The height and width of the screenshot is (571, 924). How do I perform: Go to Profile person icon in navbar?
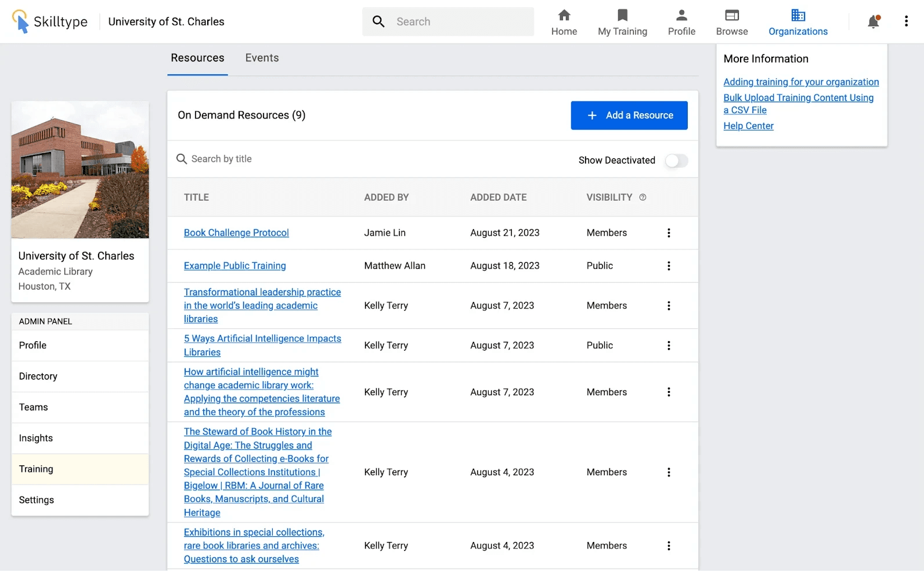681,15
